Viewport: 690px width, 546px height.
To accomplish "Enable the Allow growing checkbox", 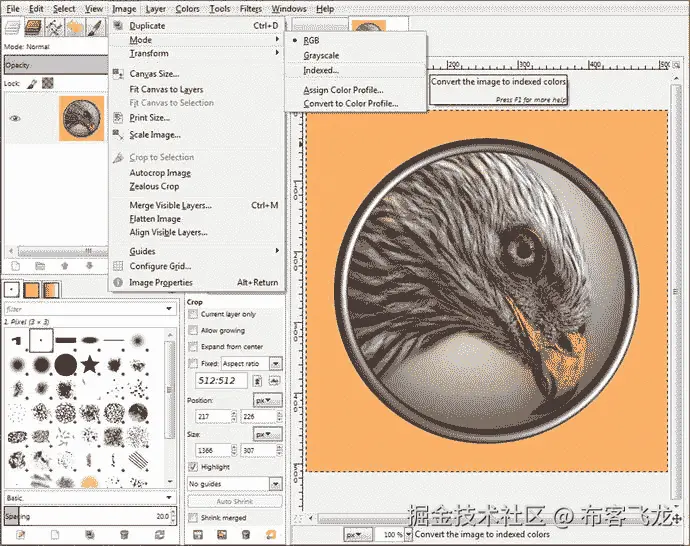I will 193,330.
